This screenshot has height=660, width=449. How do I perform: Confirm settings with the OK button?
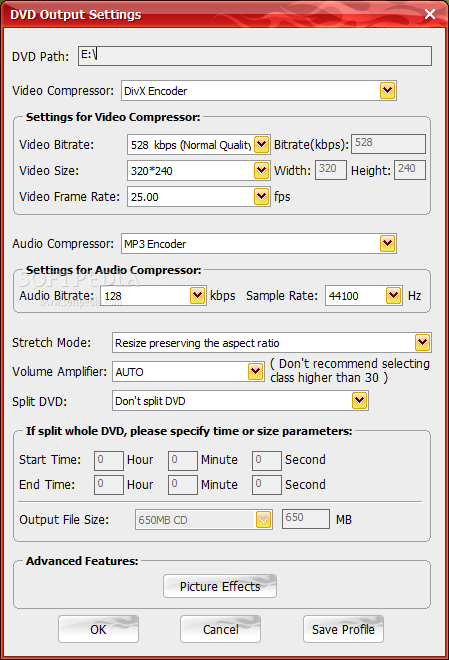tap(98, 629)
